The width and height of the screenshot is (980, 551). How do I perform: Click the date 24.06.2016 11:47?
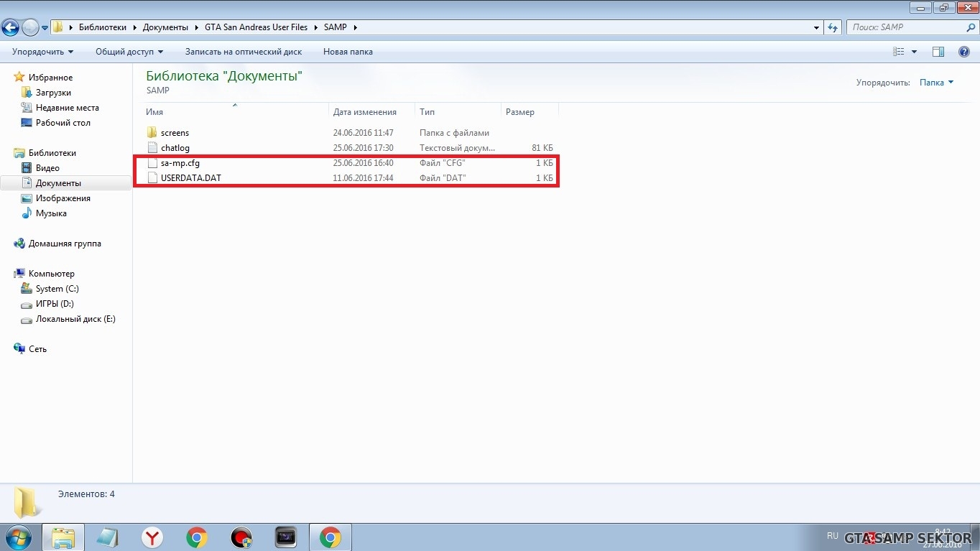(x=363, y=133)
